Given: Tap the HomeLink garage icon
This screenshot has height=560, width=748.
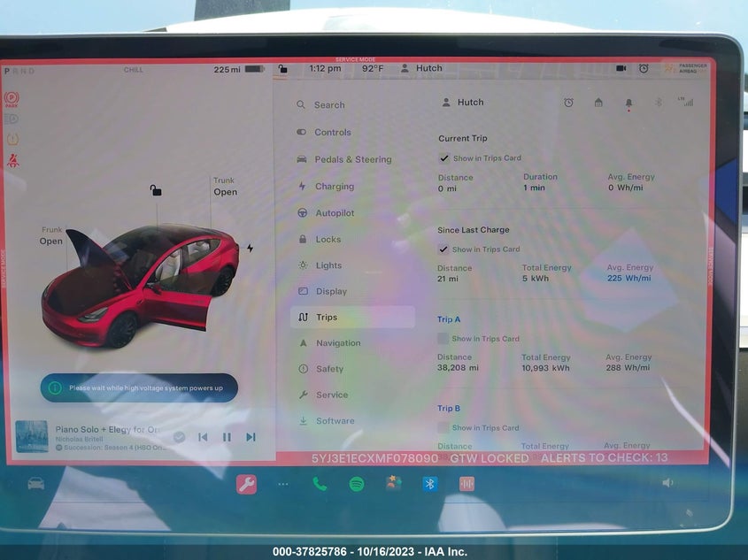Looking at the screenshot, I should tap(598, 103).
